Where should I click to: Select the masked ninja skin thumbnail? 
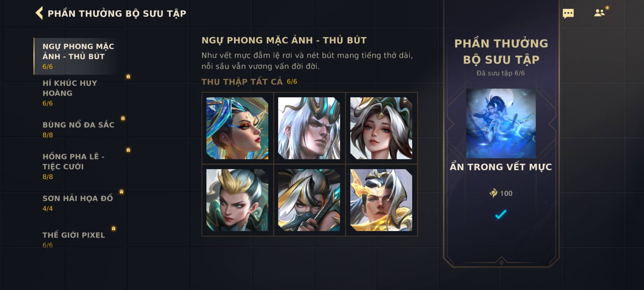(x=309, y=200)
